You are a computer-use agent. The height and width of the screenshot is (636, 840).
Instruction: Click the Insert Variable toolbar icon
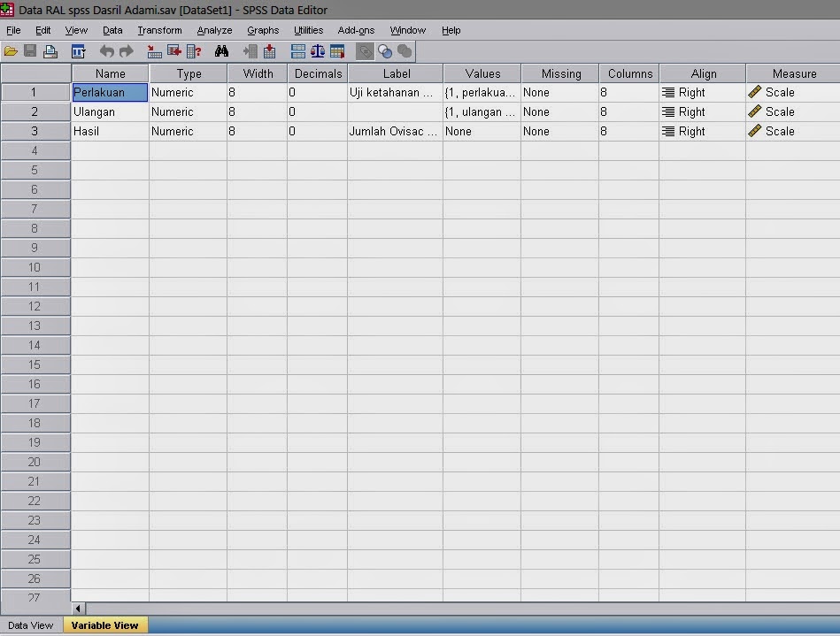coord(269,51)
